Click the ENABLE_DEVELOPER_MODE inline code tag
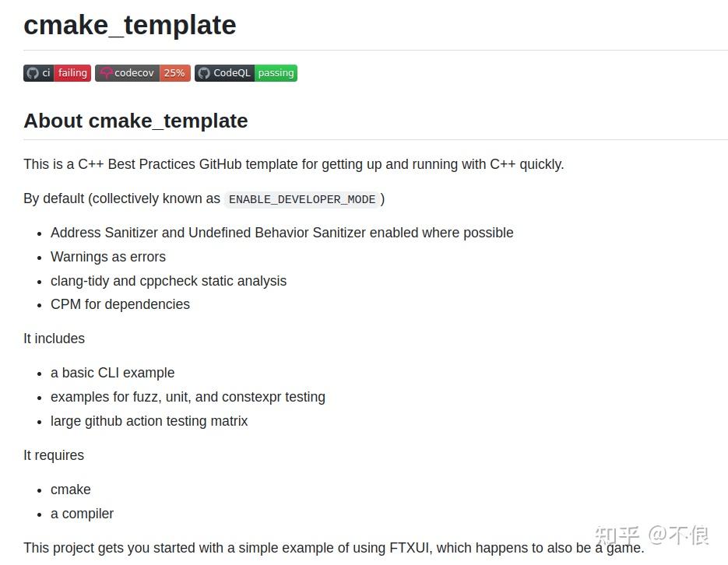The image size is (728, 565). click(x=302, y=199)
